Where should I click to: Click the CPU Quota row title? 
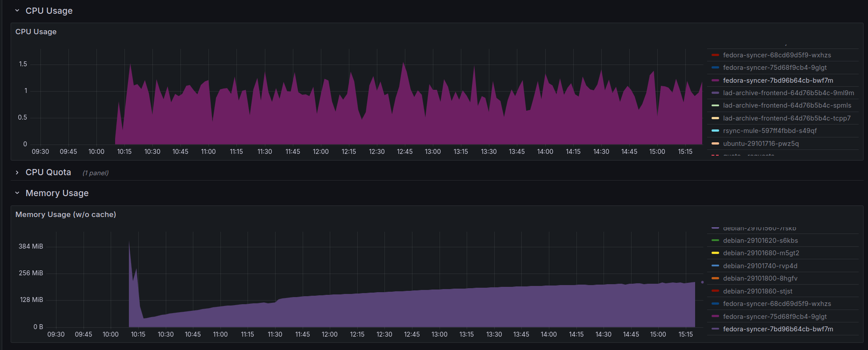coord(48,173)
